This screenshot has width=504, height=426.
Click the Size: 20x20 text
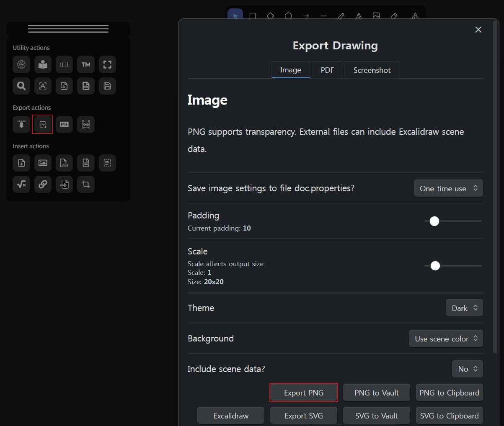click(x=206, y=282)
